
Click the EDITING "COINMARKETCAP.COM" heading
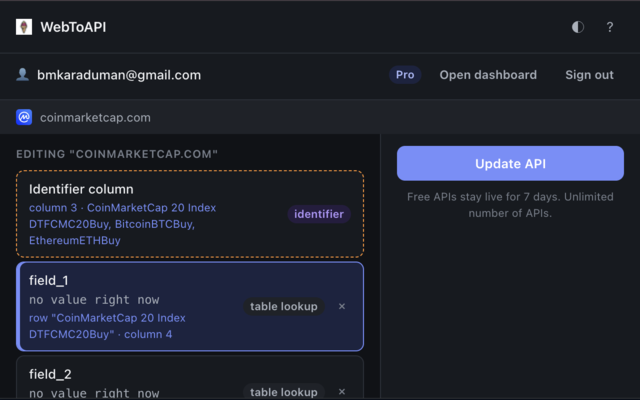tap(117, 154)
